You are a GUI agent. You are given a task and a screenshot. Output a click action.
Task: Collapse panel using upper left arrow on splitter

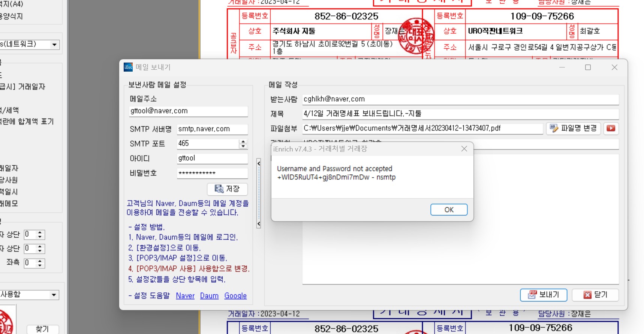[259, 163]
